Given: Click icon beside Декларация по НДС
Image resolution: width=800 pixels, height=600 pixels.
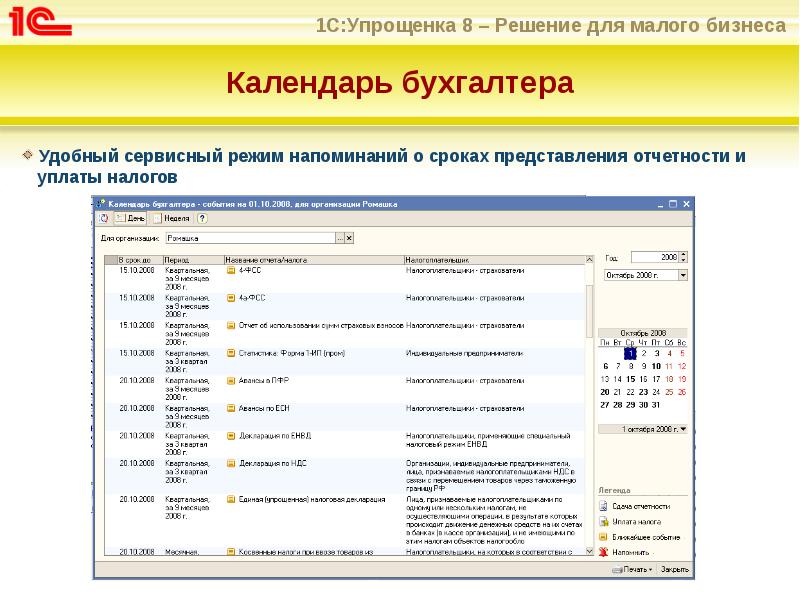Looking at the screenshot, I should [x=231, y=463].
